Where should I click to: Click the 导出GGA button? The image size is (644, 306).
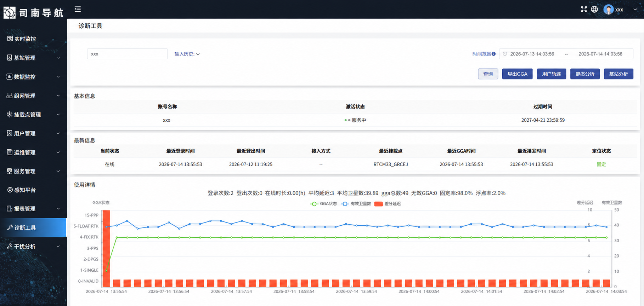pos(517,74)
